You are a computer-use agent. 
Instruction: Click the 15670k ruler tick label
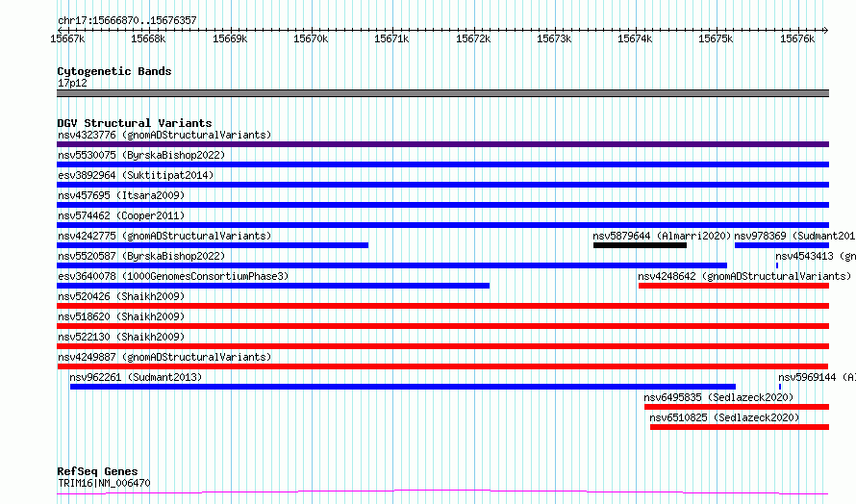coord(311,38)
